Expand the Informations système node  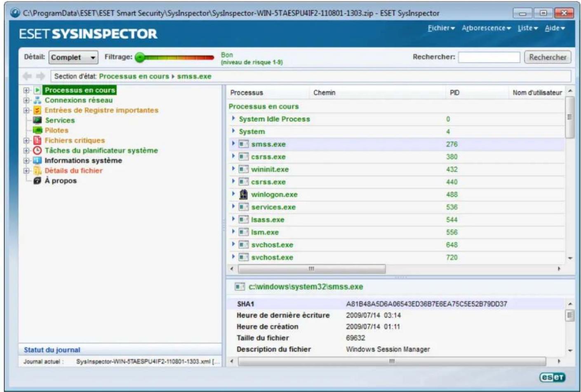26,160
